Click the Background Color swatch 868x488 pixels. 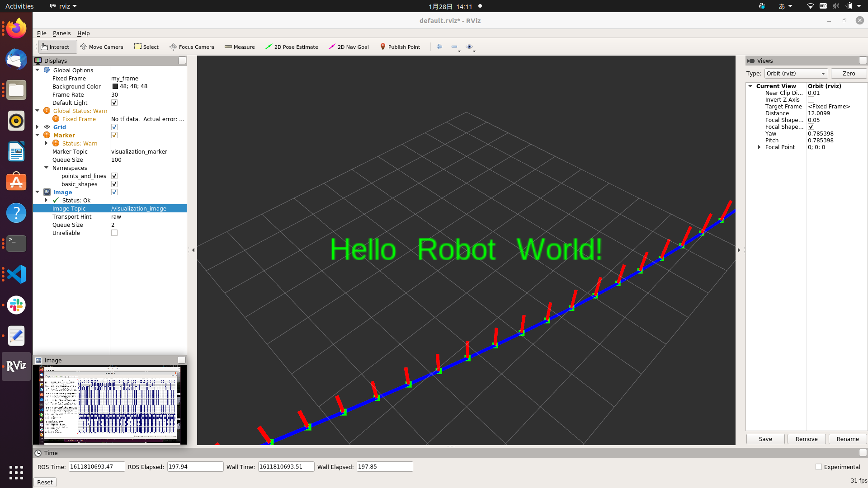[x=115, y=86]
